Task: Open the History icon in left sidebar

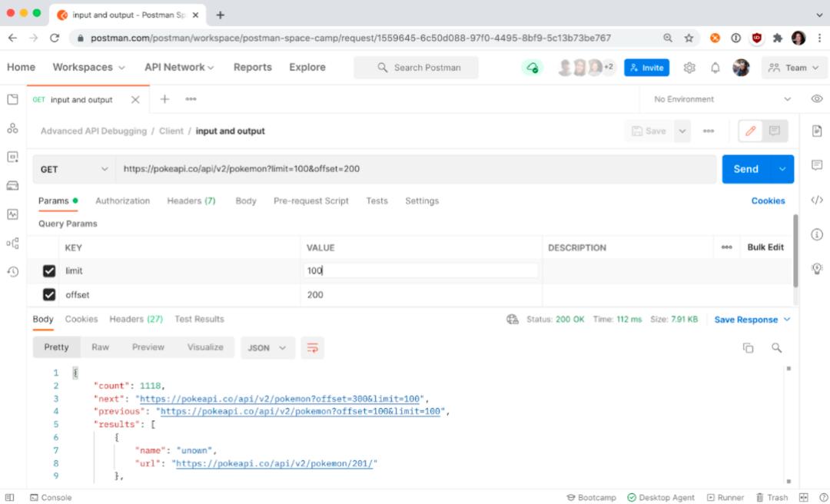Action: pyautogui.click(x=12, y=271)
